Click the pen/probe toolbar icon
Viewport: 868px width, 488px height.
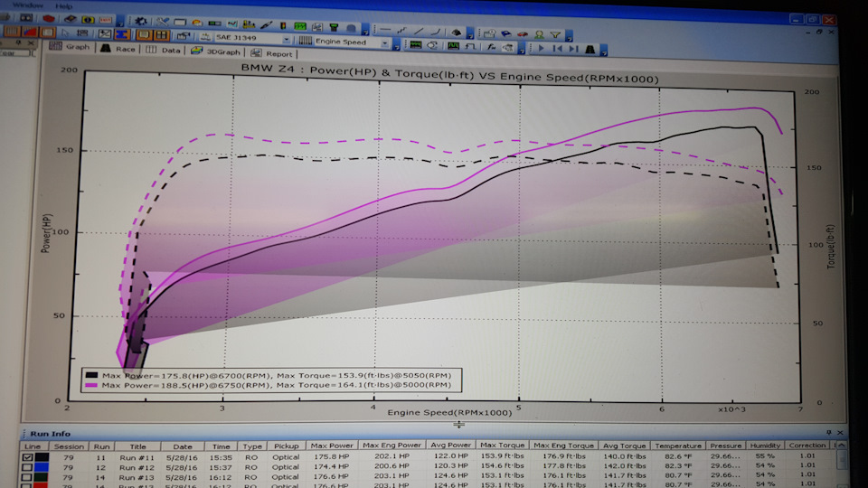(x=266, y=25)
